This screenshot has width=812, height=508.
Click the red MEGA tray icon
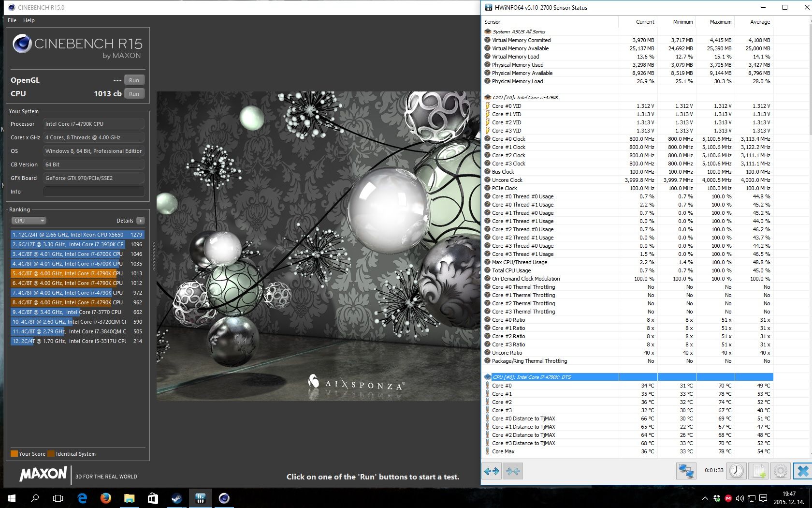click(x=728, y=498)
